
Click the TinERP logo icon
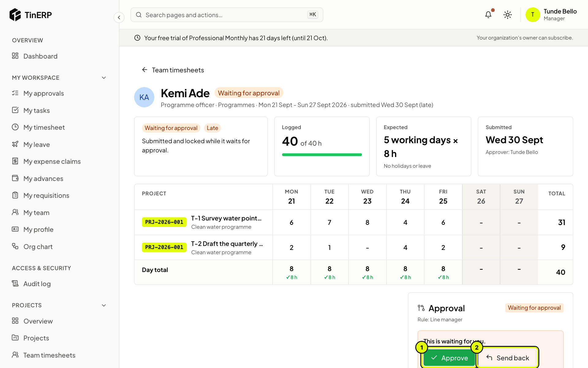pos(15,15)
